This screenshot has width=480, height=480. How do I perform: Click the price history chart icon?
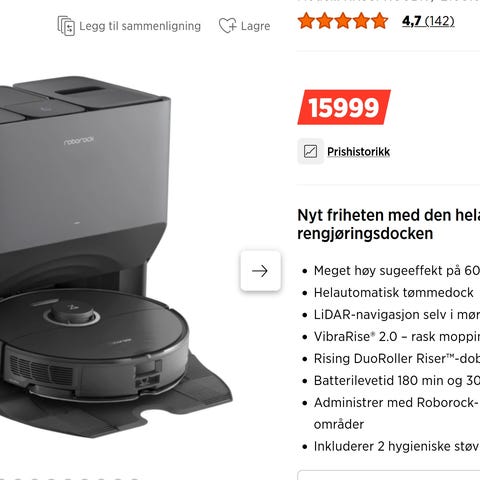(310, 151)
